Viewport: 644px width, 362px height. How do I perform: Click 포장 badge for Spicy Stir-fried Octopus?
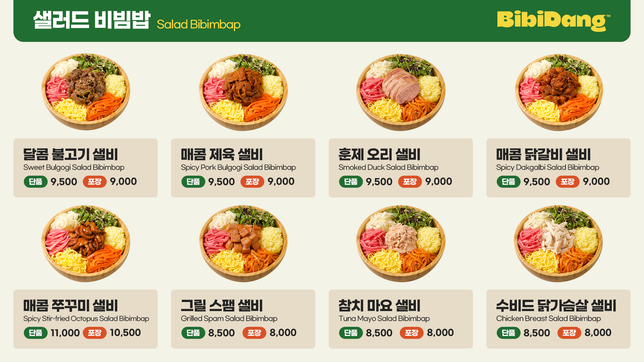[x=95, y=333]
